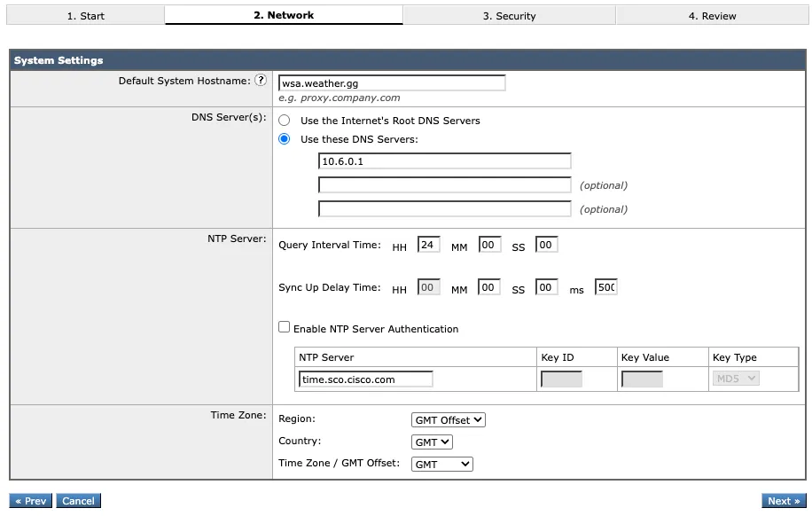Click the Query Interval HH field

click(428, 244)
